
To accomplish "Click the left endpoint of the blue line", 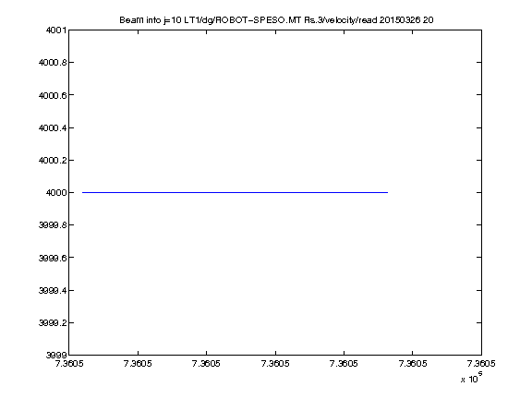I will point(82,192).
